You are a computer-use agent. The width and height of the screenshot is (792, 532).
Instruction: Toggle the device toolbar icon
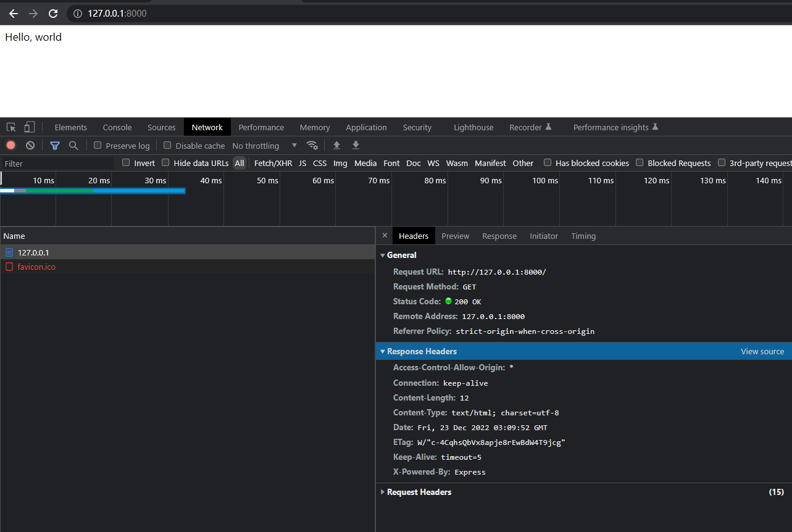(x=30, y=127)
